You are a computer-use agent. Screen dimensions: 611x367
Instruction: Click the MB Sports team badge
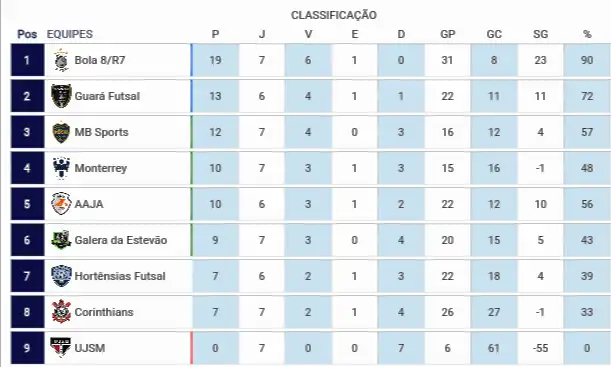pos(61,132)
